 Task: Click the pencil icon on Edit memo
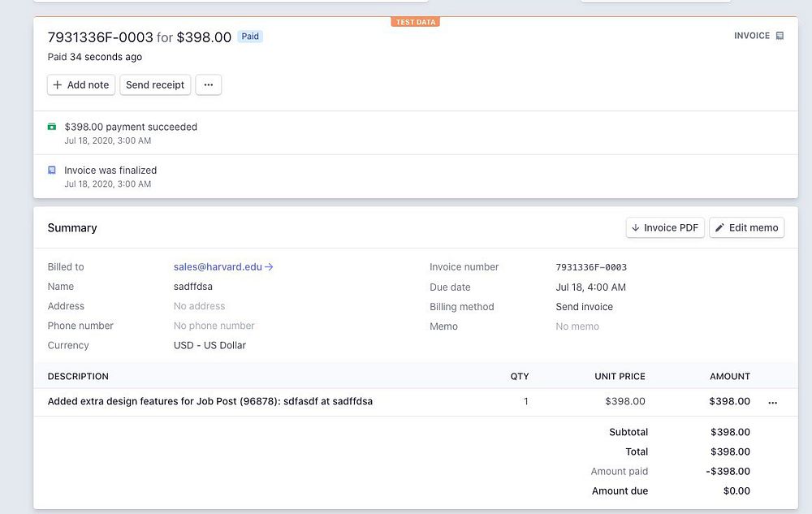coord(719,228)
